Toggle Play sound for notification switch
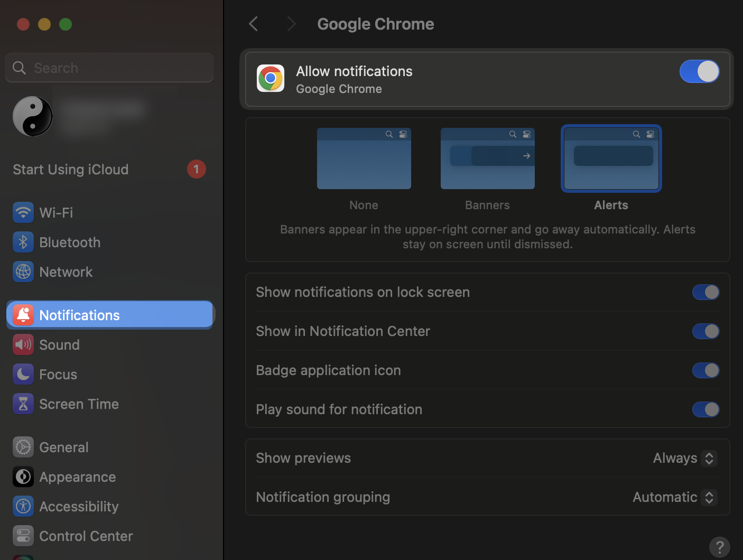743x560 pixels. [x=706, y=409]
